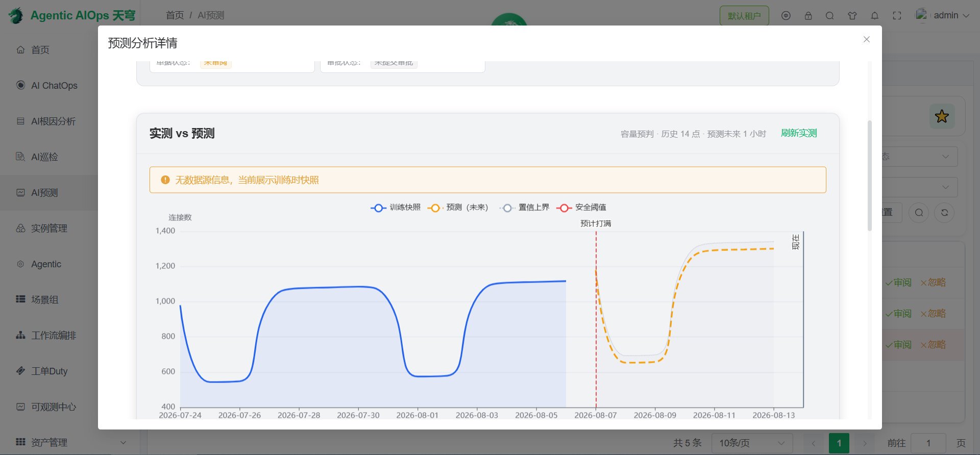Toggle fullscreen mode icon

coord(897,16)
